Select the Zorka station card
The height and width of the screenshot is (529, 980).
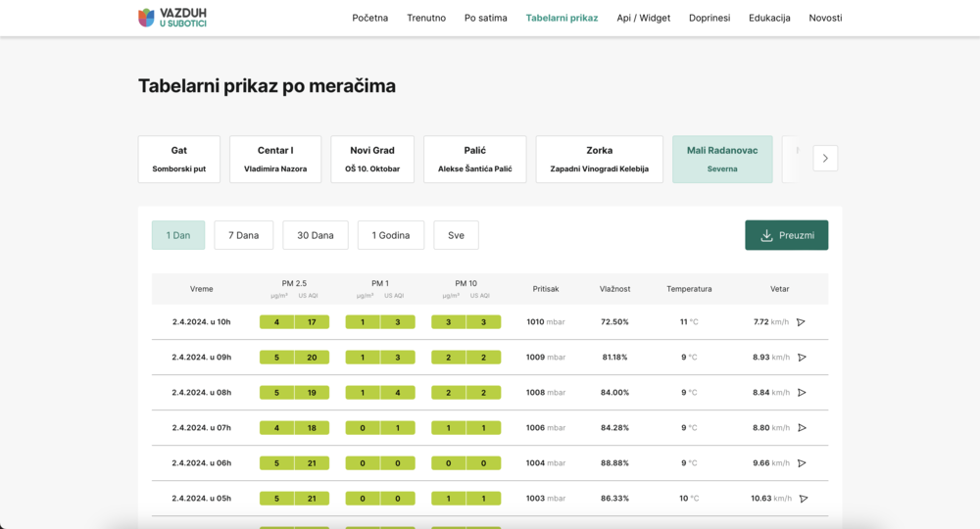coord(599,159)
